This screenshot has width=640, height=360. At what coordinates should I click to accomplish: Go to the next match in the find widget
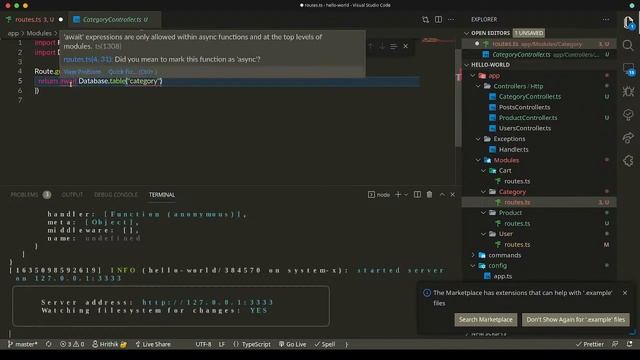[382, 46]
